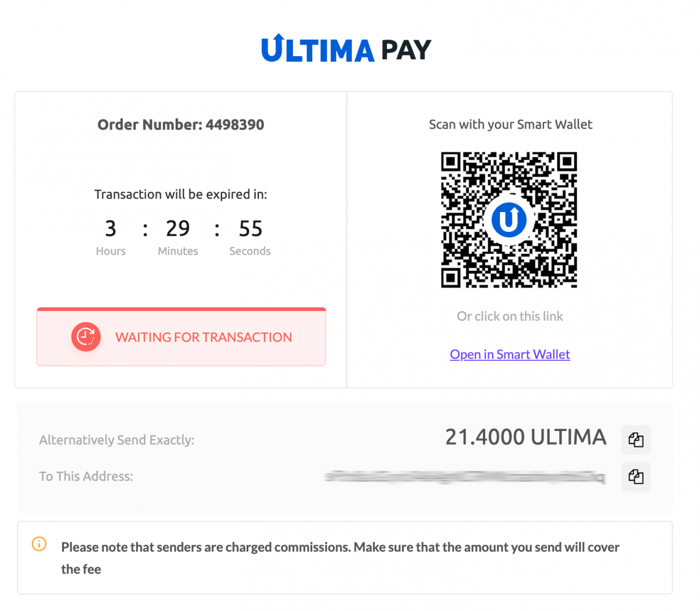Click the hours countdown value

111,229
